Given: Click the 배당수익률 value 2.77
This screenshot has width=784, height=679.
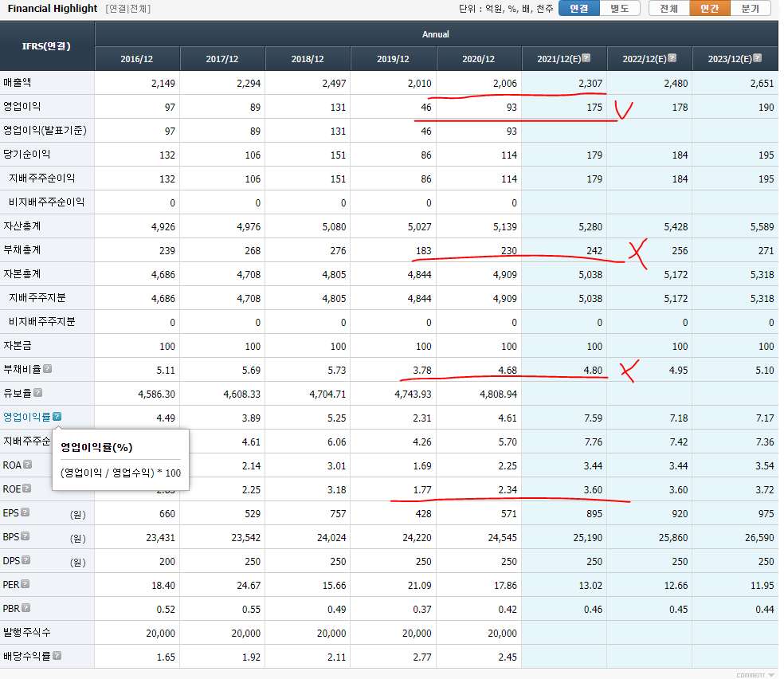Looking at the screenshot, I should [422, 657].
